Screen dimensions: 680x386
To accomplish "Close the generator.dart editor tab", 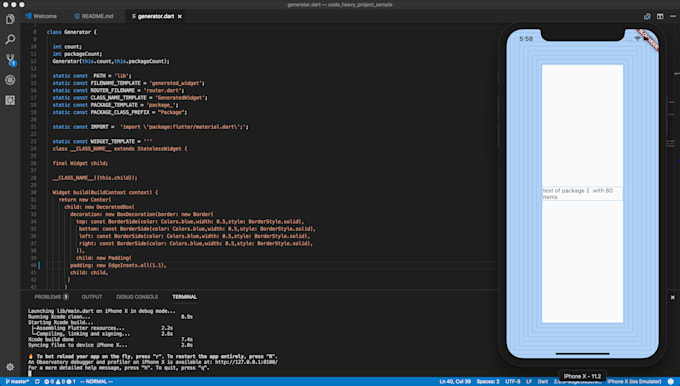I will coord(180,16).
